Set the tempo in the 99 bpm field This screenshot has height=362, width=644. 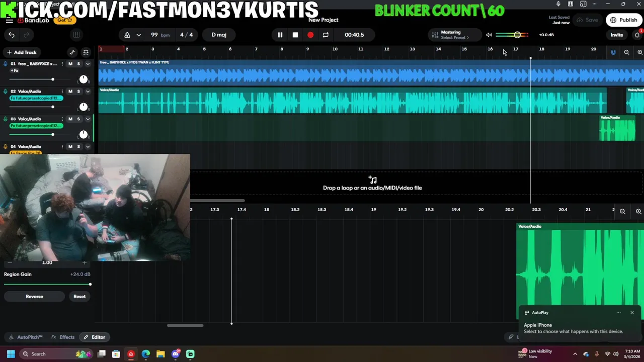[x=159, y=35]
